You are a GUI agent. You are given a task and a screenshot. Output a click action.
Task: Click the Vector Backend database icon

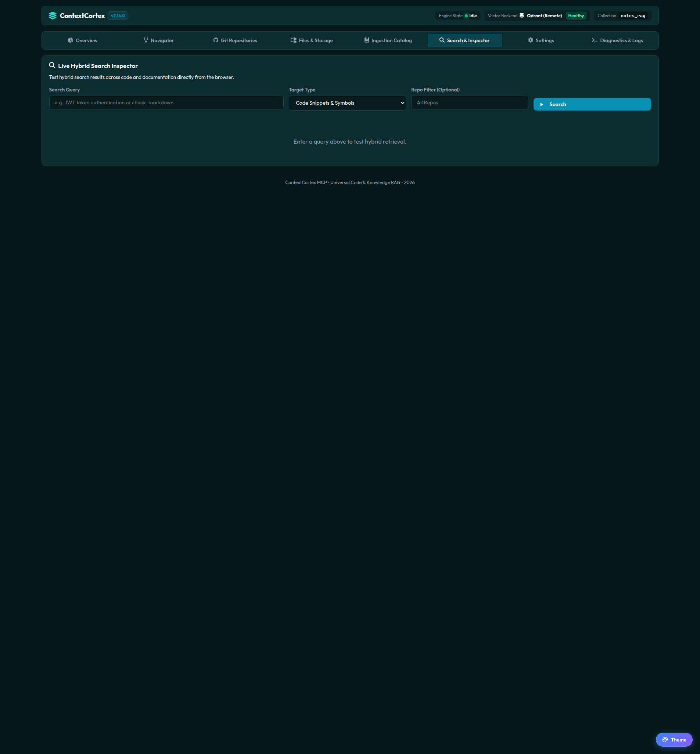522,15
